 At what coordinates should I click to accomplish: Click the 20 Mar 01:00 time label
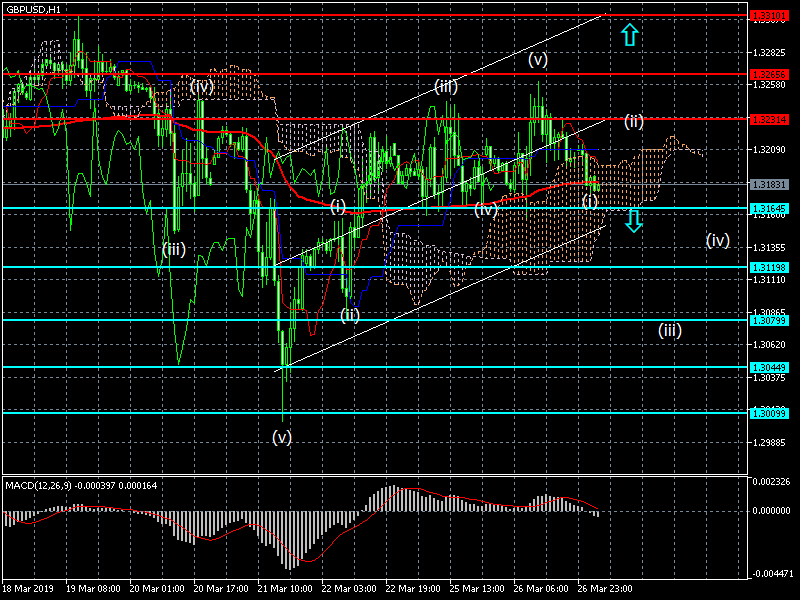click(157, 589)
